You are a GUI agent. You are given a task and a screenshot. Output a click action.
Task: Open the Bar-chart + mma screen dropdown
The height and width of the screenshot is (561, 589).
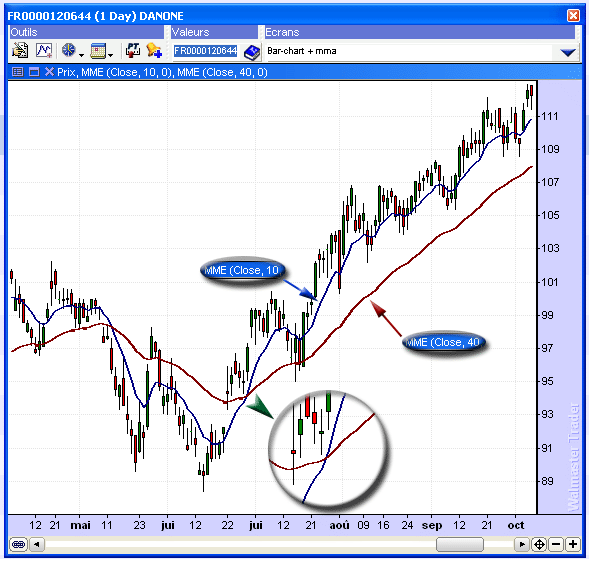[x=568, y=52]
